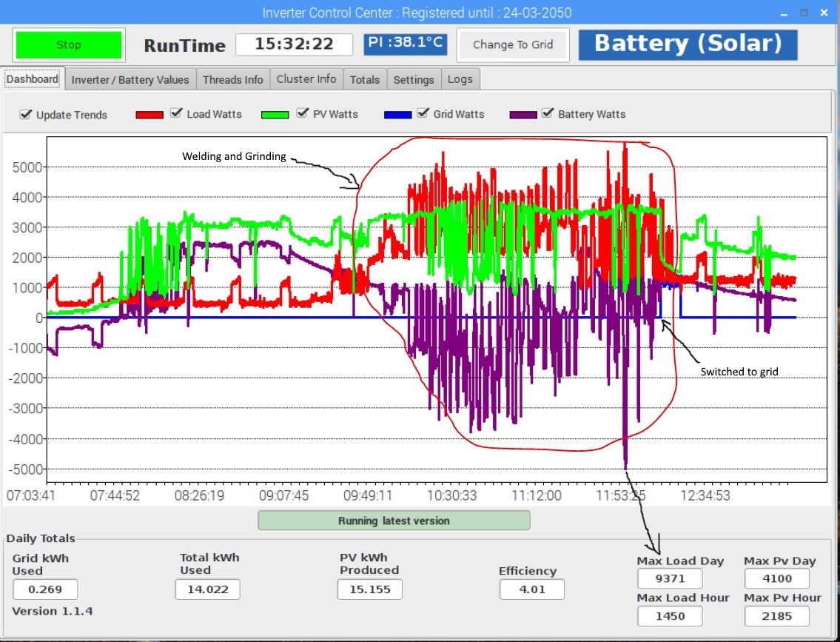Click the -5000 y-axis label
Image resolution: width=840 pixels, height=642 pixels.
(x=25, y=469)
